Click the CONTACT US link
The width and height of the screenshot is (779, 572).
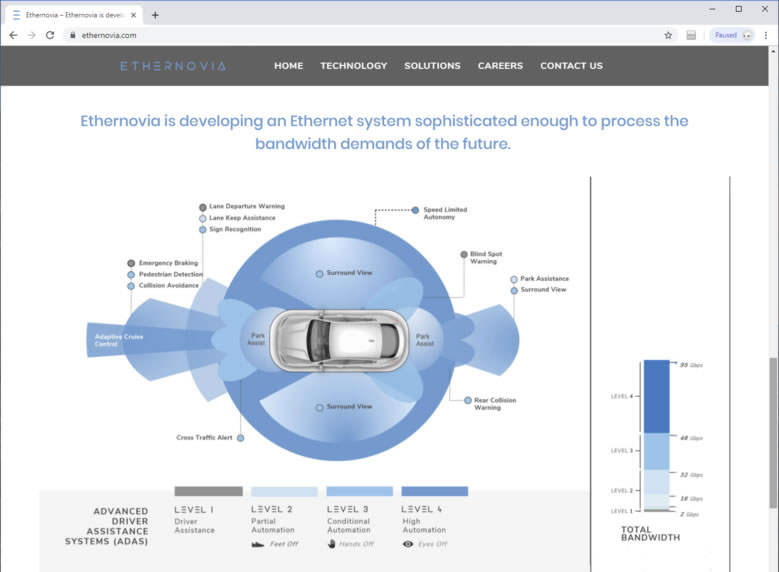[571, 66]
